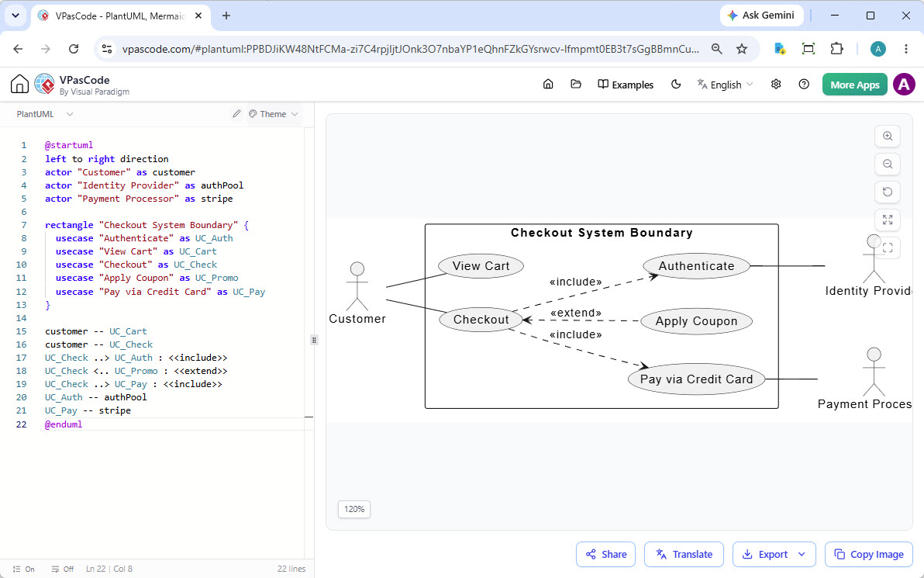The width and height of the screenshot is (924, 578).
Task: Click the fullscreen frame icon
Action: point(888,247)
